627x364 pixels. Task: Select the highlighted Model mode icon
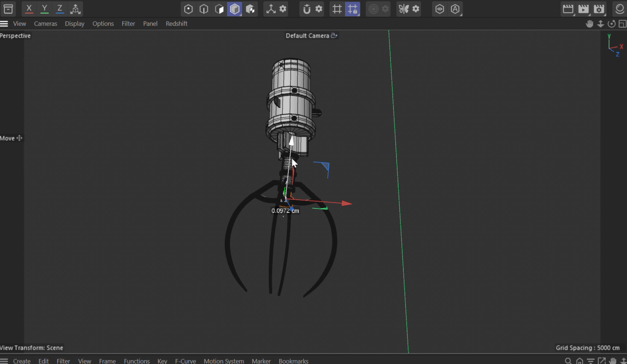click(x=235, y=9)
